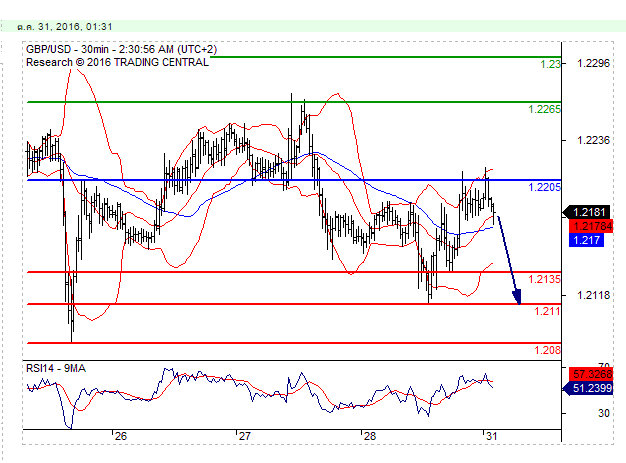626x463 pixels.
Task: Click the date axis label 27
Action: click(x=244, y=436)
